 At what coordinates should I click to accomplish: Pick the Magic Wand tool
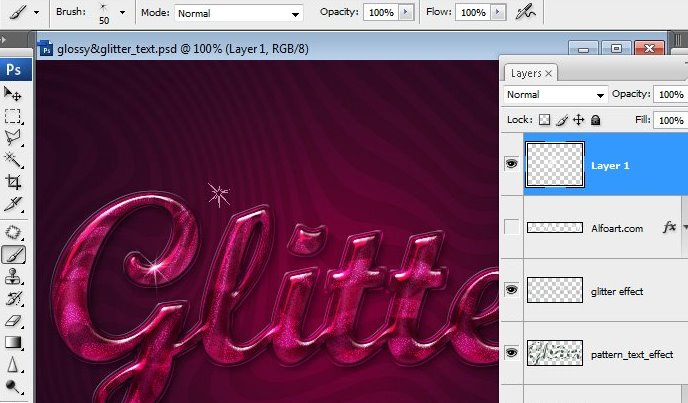tap(15, 160)
